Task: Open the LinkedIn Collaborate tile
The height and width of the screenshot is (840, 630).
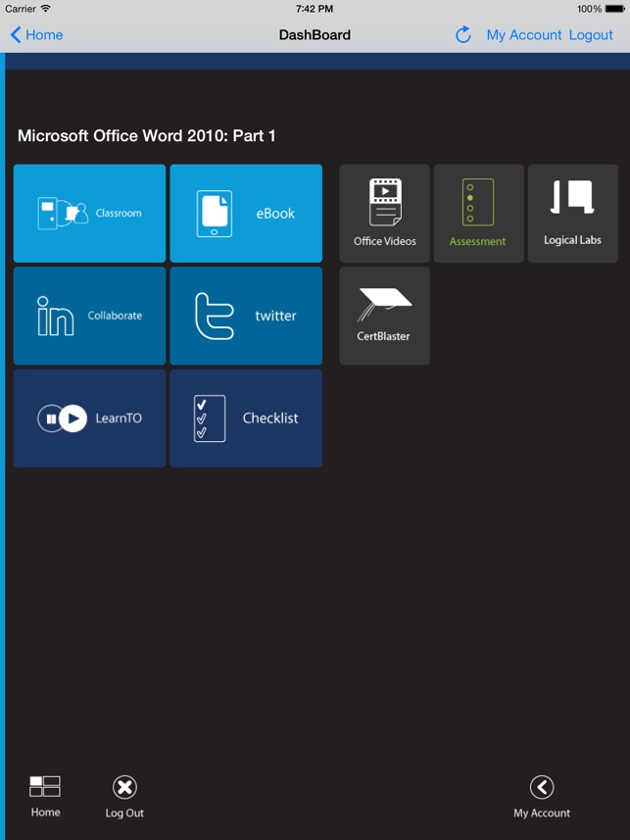Action: coord(89,316)
